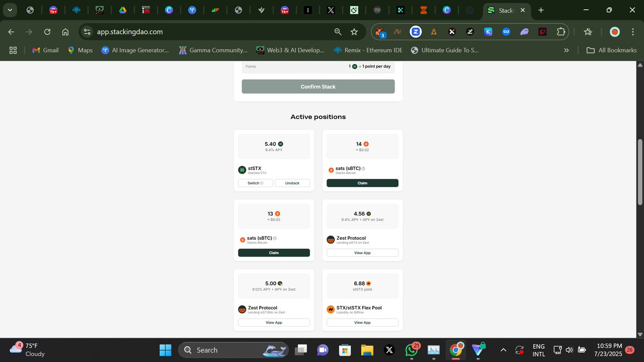Open the Web3 & AI Develop bookmark
Viewport: 644px width, 362px height.
pos(290,50)
